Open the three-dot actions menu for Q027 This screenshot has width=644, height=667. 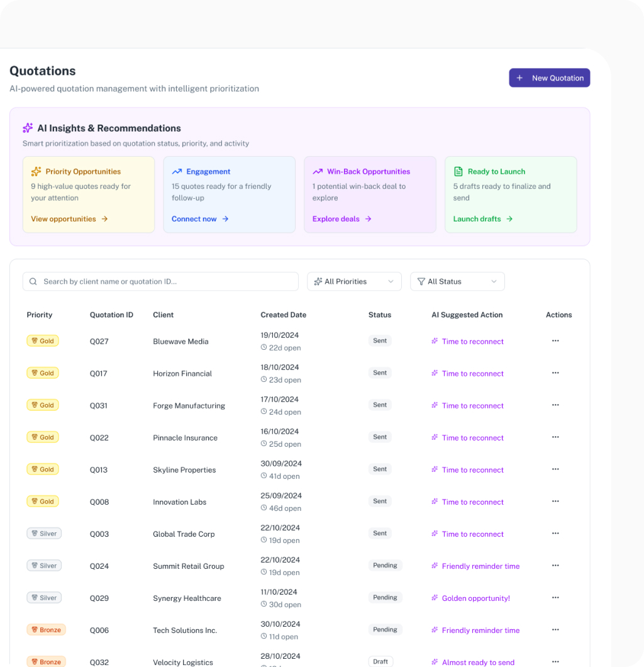[x=555, y=340]
